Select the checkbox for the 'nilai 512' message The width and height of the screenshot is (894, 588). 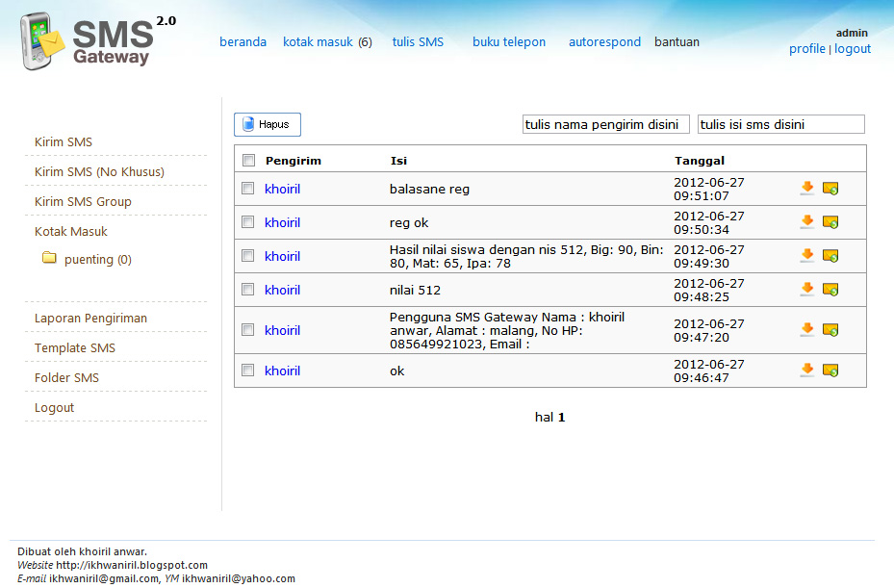pos(248,290)
